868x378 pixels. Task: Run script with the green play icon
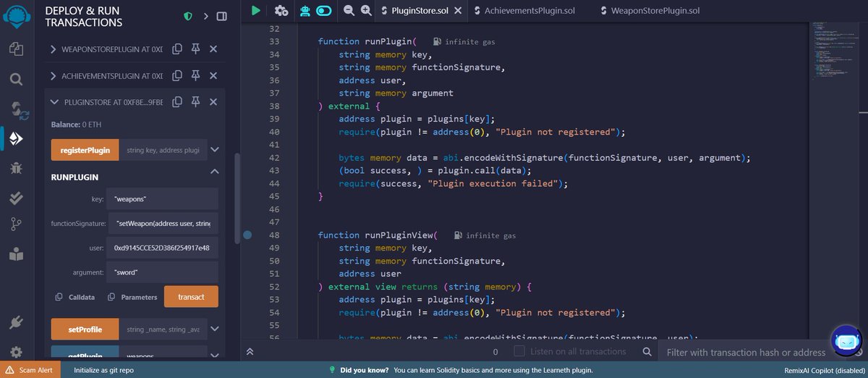[x=256, y=10]
